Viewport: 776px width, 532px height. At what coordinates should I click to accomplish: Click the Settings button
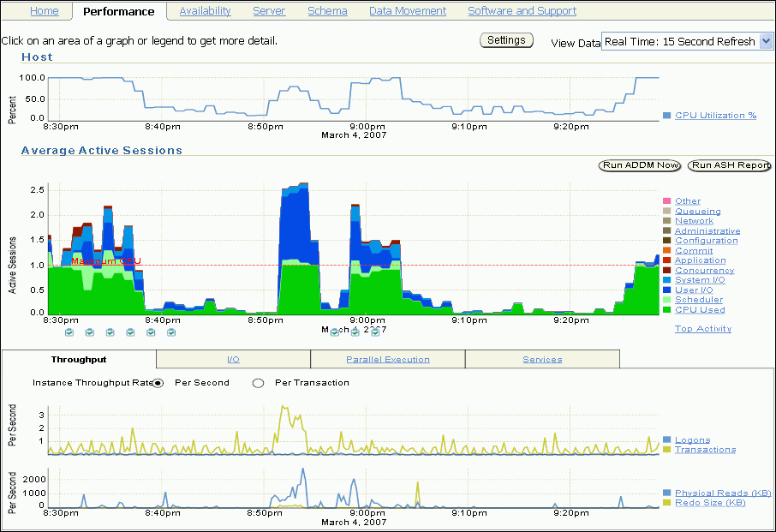pos(506,40)
